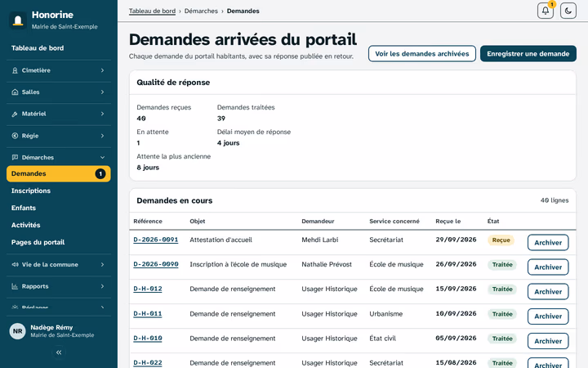Select Demandes in the sidebar
This screenshot has height=368, width=588.
(59, 174)
